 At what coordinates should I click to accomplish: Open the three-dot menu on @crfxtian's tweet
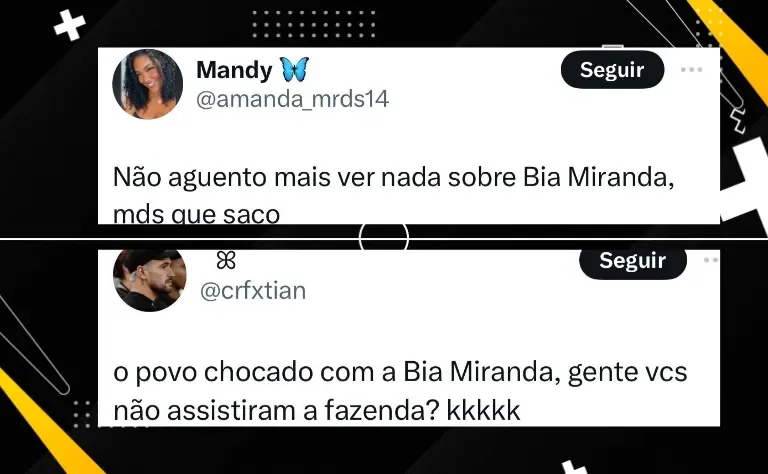pyautogui.click(x=712, y=260)
